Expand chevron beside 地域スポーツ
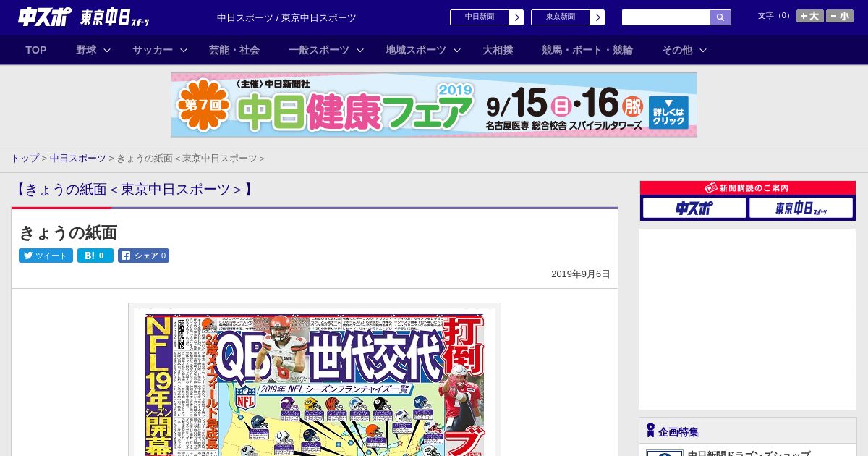This screenshot has width=868, height=456. click(x=457, y=50)
